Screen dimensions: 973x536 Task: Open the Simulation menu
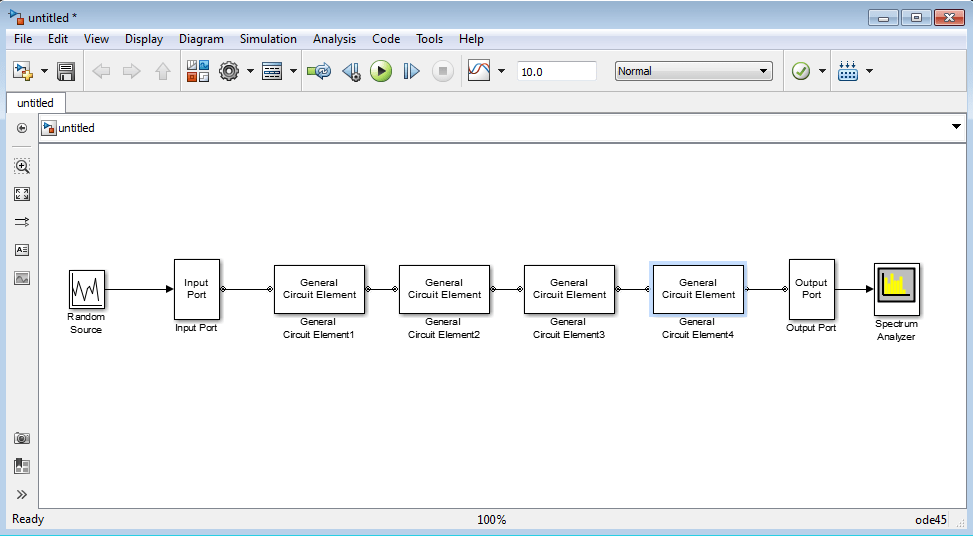(268, 38)
